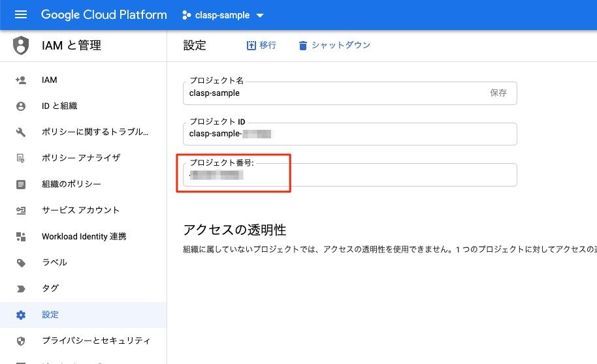Image resolution: width=597 pixels, height=364 pixels.
Task: Click the プロジェクト ID field
Action: (350, 134)
